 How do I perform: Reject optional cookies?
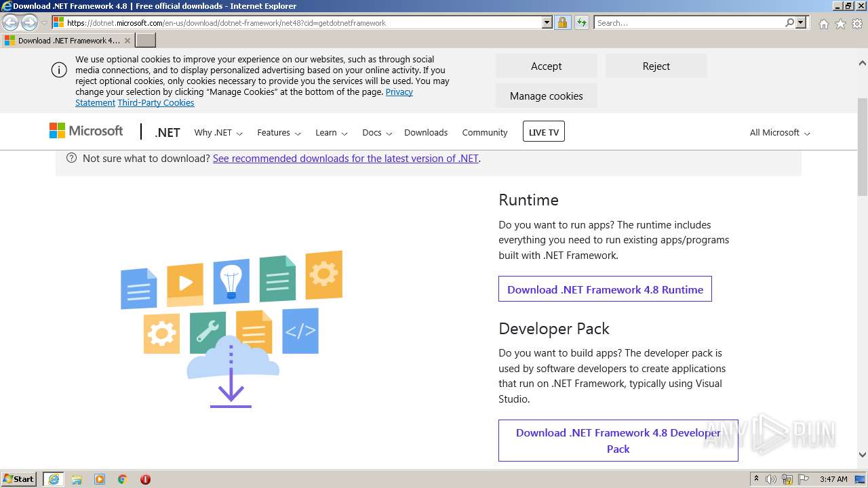coord(656,66)
